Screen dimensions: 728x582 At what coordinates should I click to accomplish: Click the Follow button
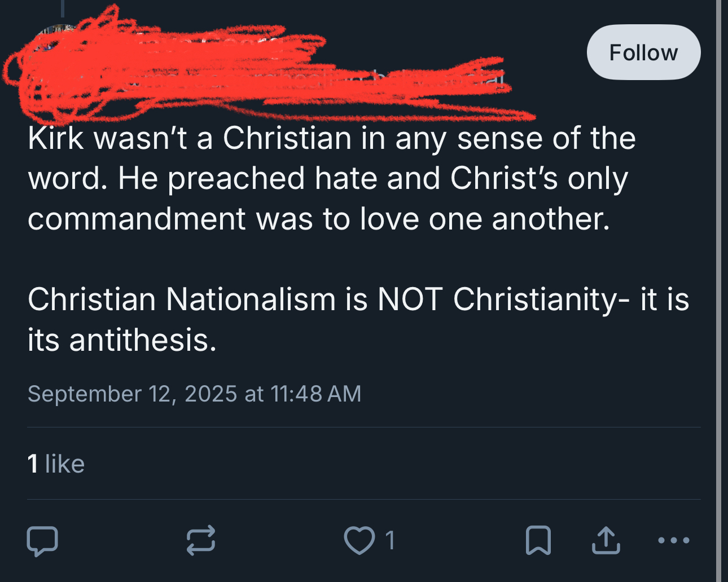point(643,52)
